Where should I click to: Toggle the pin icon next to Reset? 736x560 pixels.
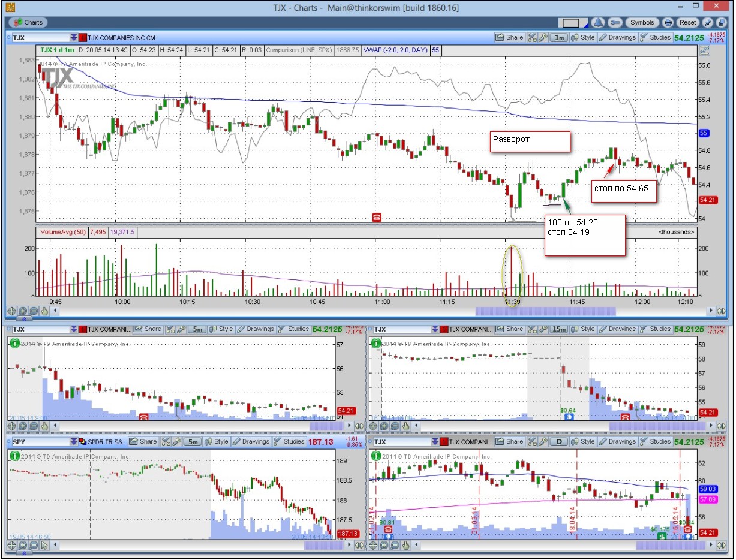[x=708, y=22]
